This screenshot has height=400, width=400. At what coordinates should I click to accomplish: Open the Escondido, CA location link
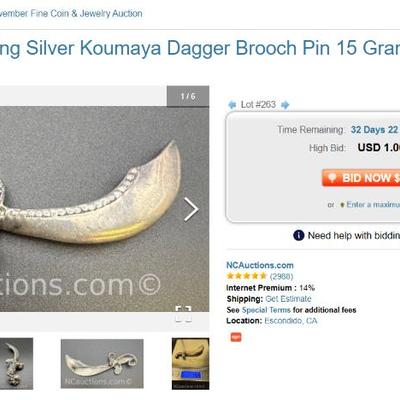click(291, 321)
